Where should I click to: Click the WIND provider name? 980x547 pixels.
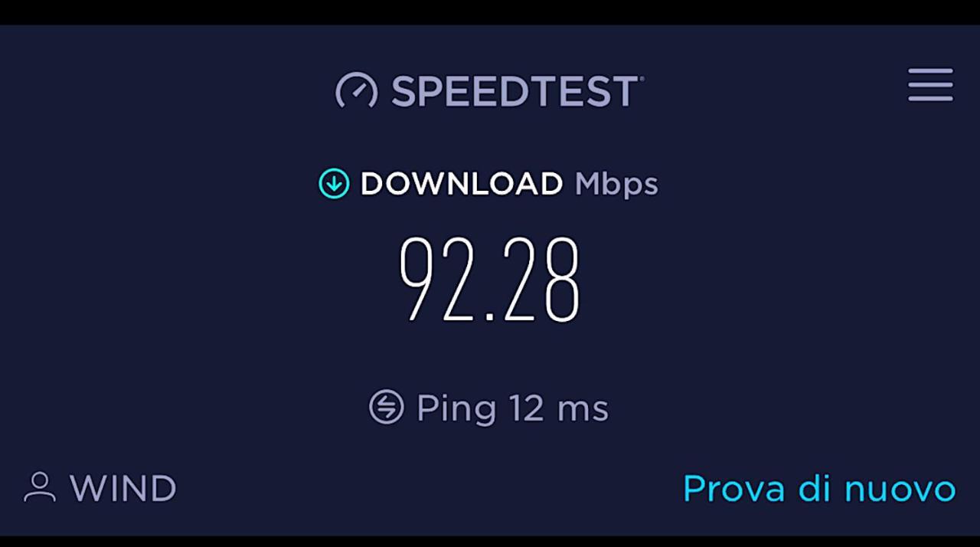click(x=123, y=488)
